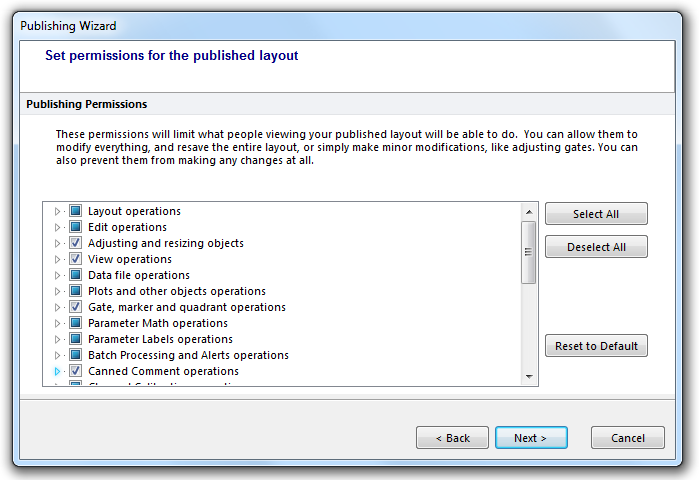This screenshot has width=699, height=480.
Task: Expand the Edit operations tree node
Action: 57,227
